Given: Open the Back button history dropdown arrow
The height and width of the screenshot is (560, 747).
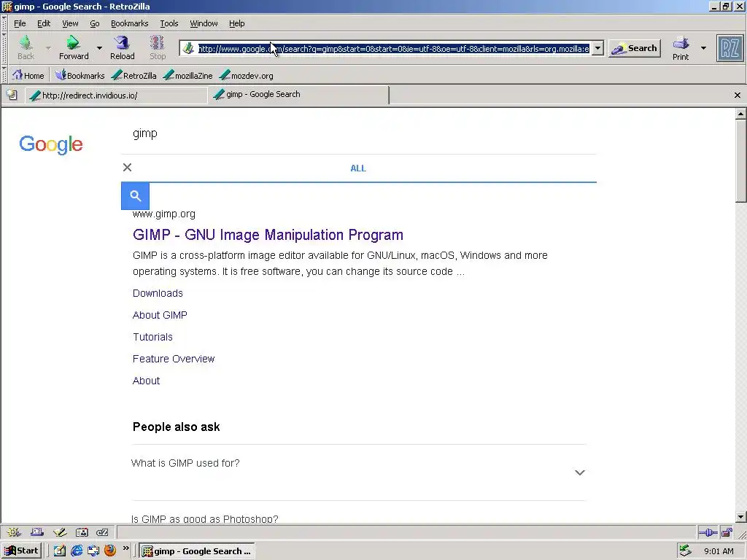Looking at the screenshot, I should (47, 48).
